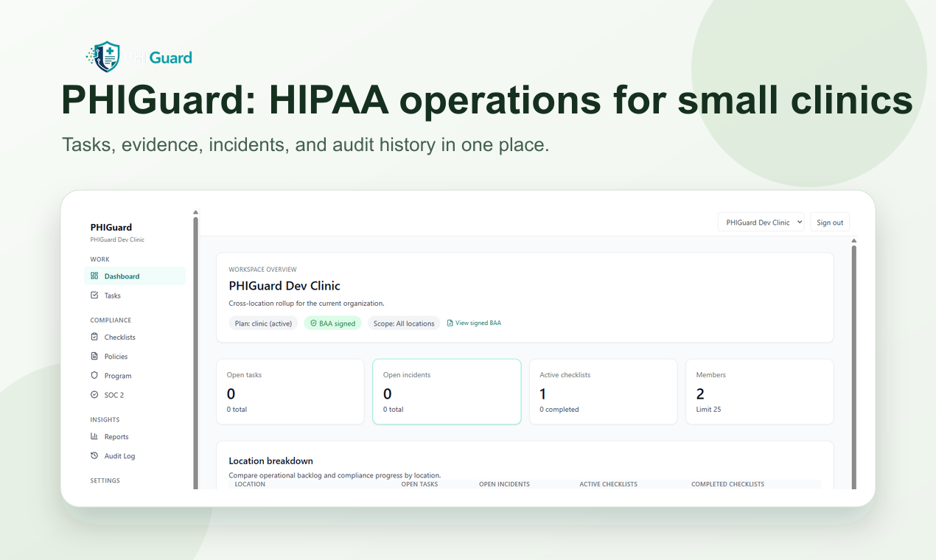Click the Sign out button
936x560 pixels.
pos(830,222)
